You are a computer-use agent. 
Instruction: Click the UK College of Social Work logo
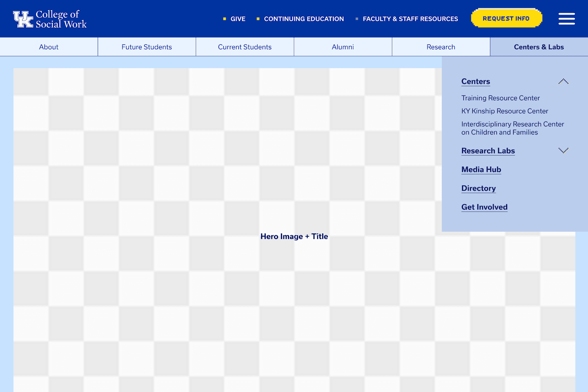50,19
